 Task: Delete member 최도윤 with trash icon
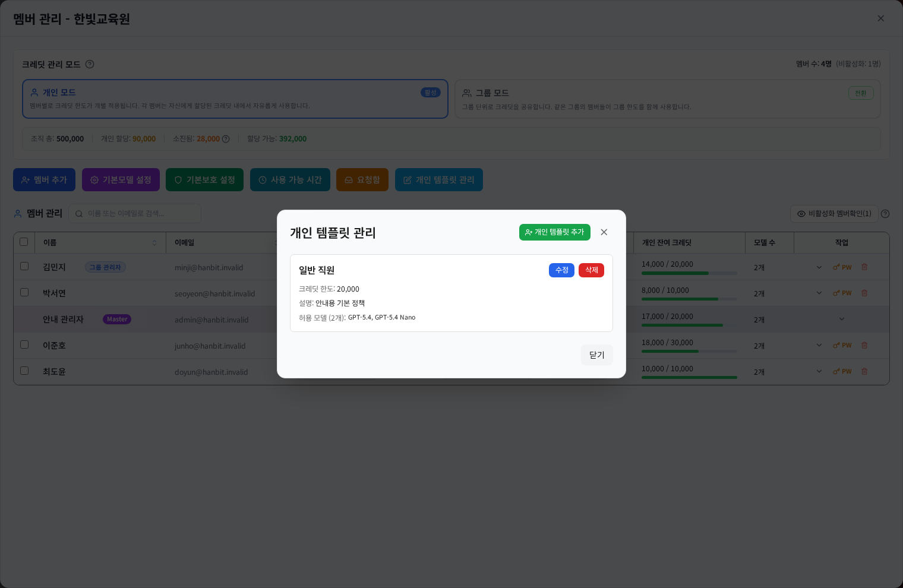click(x=864, y=372)
